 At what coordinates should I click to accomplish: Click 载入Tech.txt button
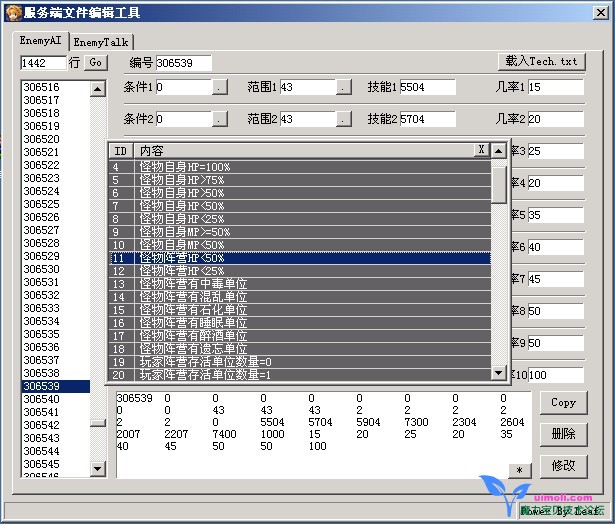coord(541,62)
